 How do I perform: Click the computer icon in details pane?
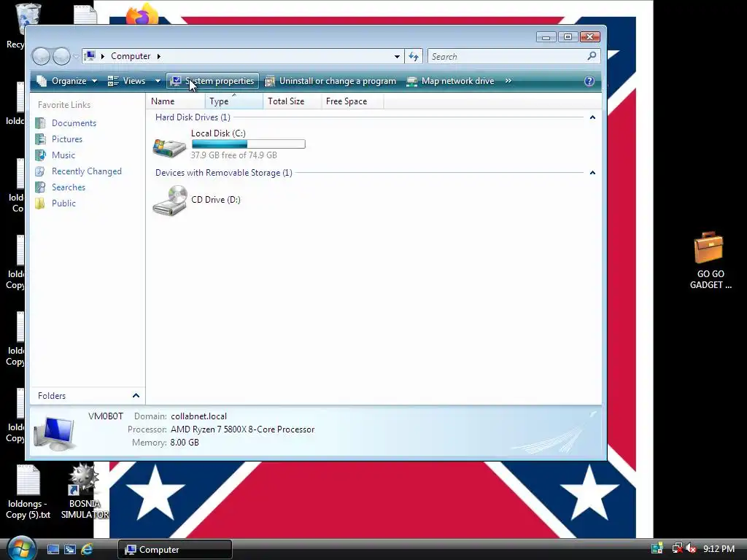click(55, 432)
